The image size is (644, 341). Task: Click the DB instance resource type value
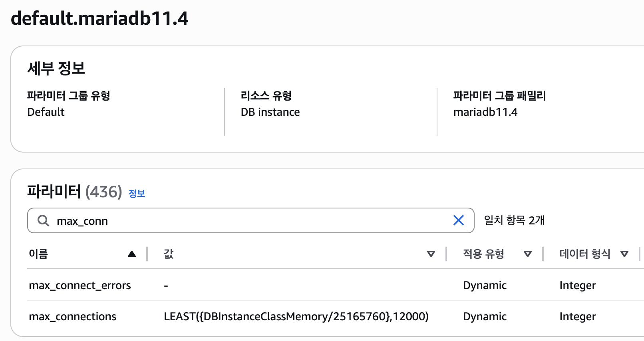270,112
